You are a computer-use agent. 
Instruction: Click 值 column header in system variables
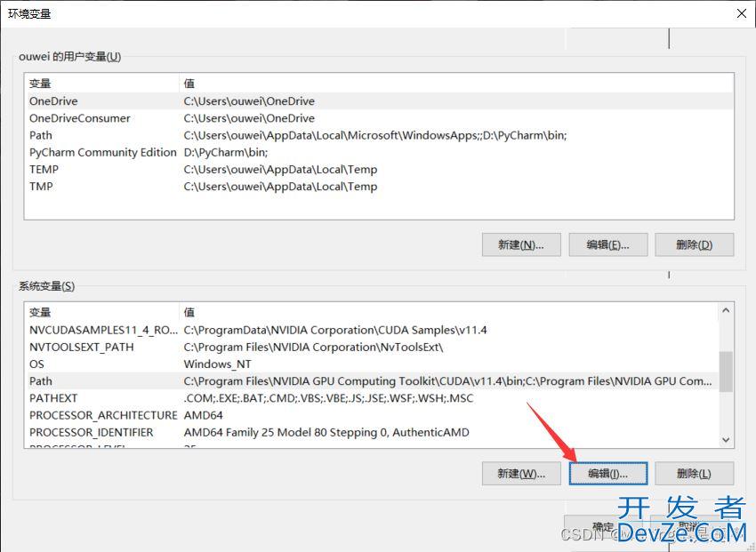coord(449,312)
